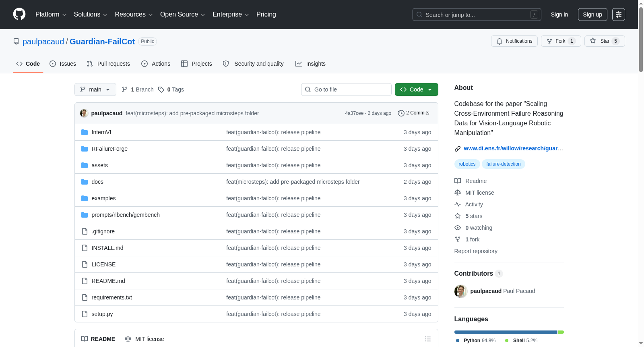Open the docs folder
644x347 pixels.
(x=97, y=182)
